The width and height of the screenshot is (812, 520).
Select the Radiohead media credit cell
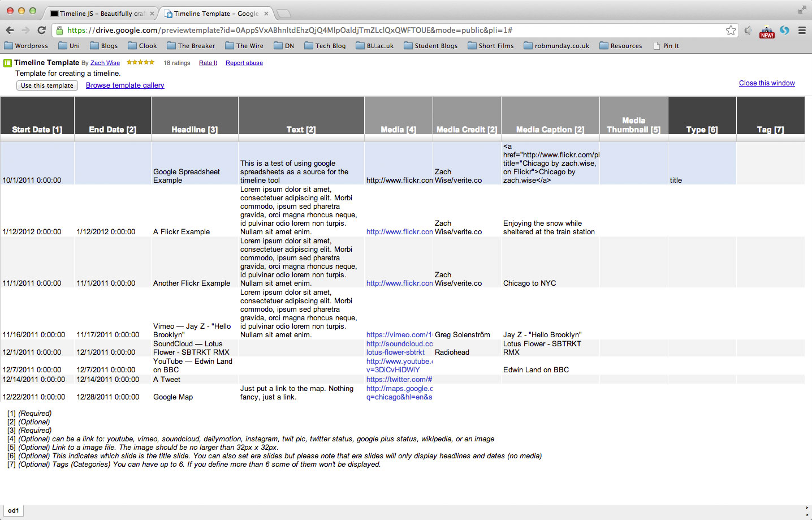click(467, 348)
